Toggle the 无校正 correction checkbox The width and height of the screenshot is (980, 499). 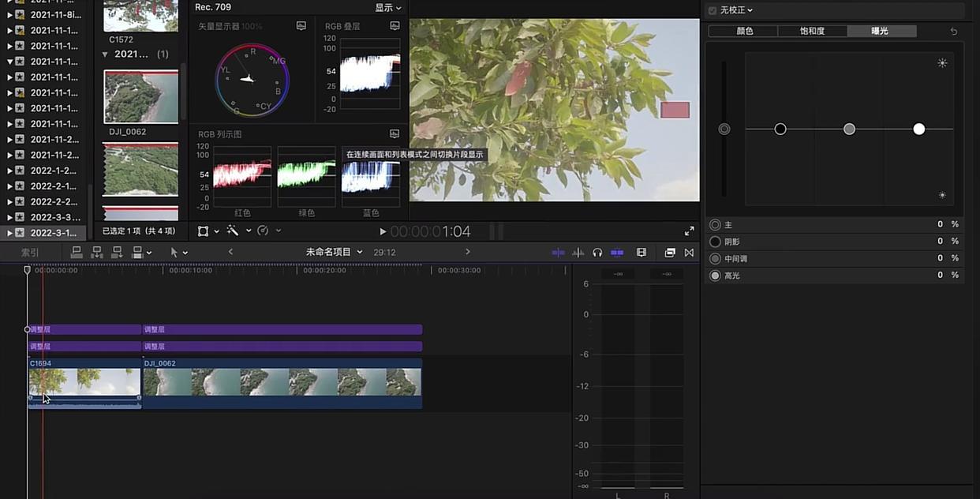pyautogui.click(x=713, y=10)
